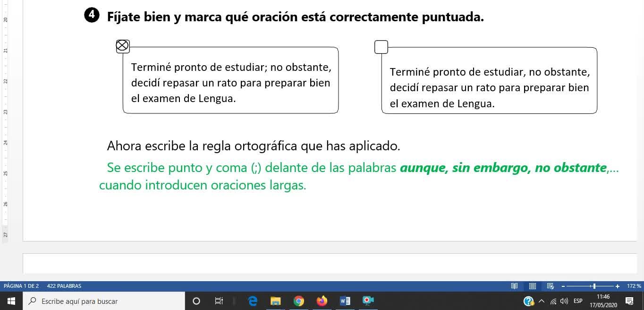Change input language ESP indicator
The height and width of the screenshot is (310, 644).
pyautogui.click(x=578, y=301)
